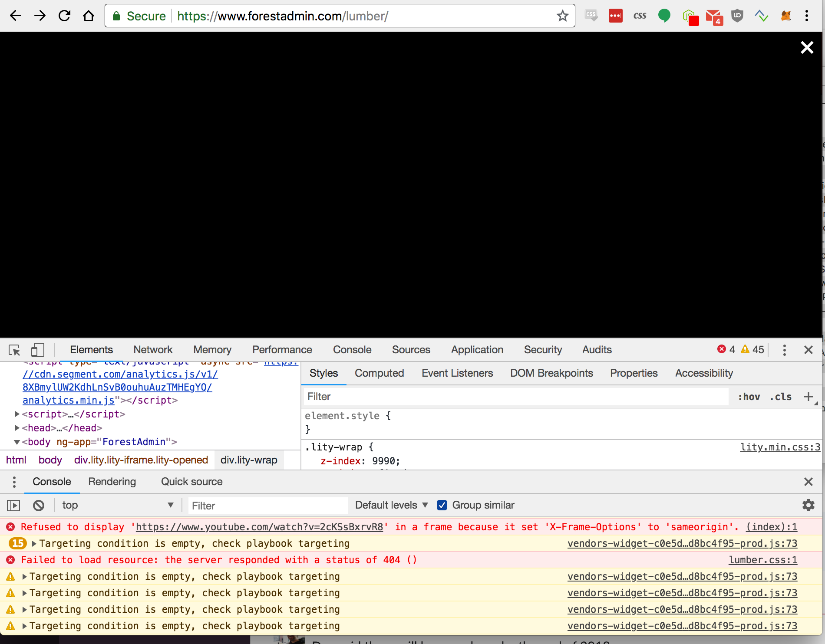825x644 pixels.
Task: Select the inspect element cursor icon
Action: 13,350
